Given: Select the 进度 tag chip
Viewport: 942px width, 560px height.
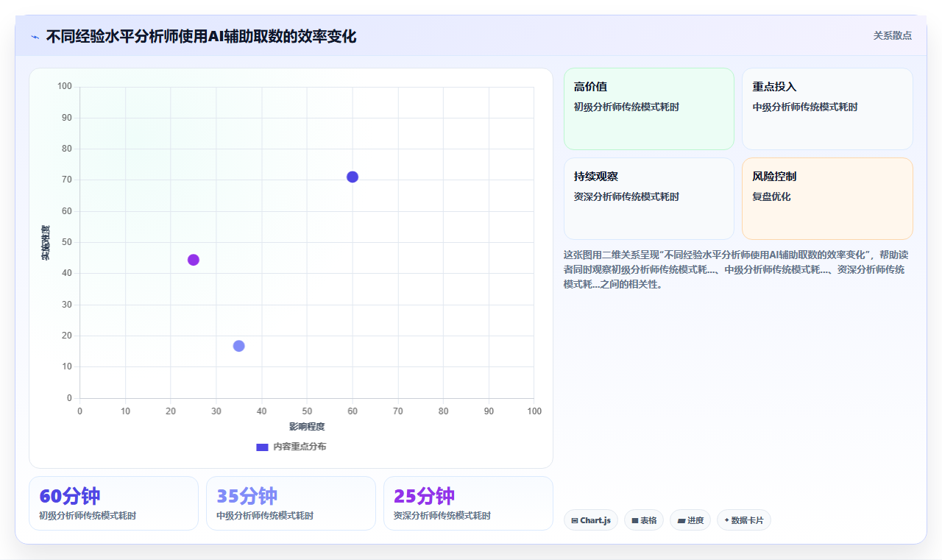Looking at the screenshot, I should [x=690, y=520].
